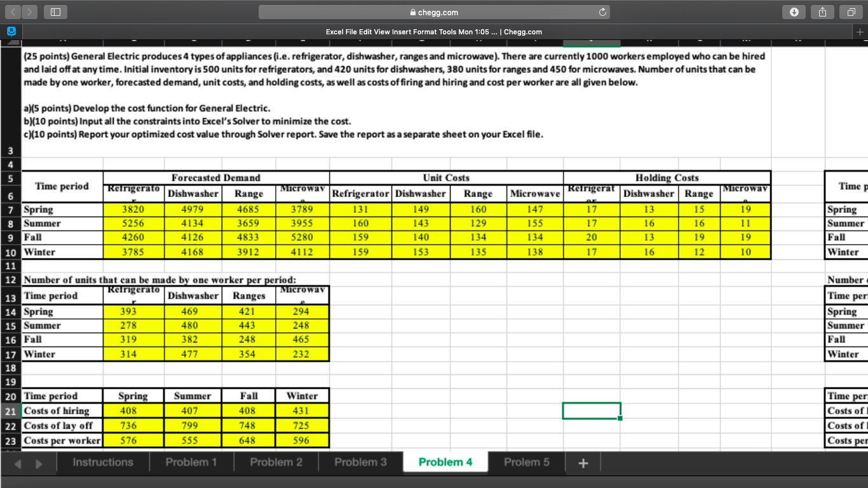This screenshot has height=488, width=868.
Task: Click the left sheet-navigation arrow
Action: [x=18, y=465]
